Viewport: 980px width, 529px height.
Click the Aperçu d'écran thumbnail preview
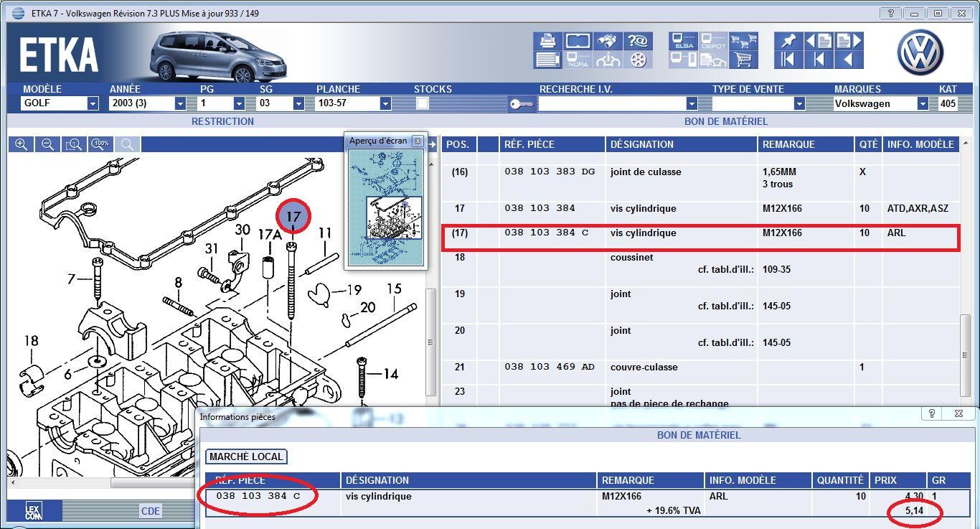386,207
